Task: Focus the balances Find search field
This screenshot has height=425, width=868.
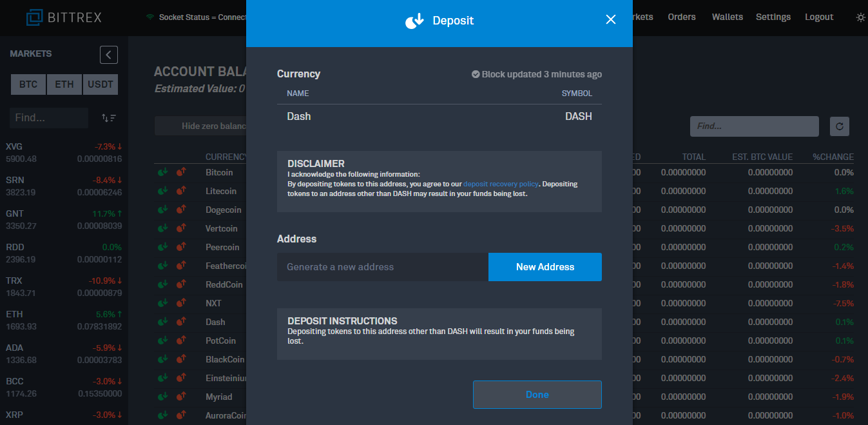Action: [755, 126]
